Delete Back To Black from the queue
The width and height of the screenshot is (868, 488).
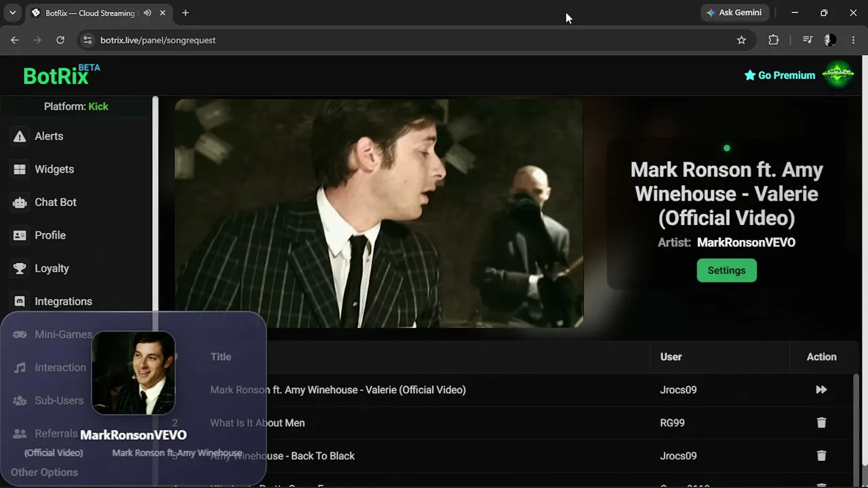pos(821,456)
